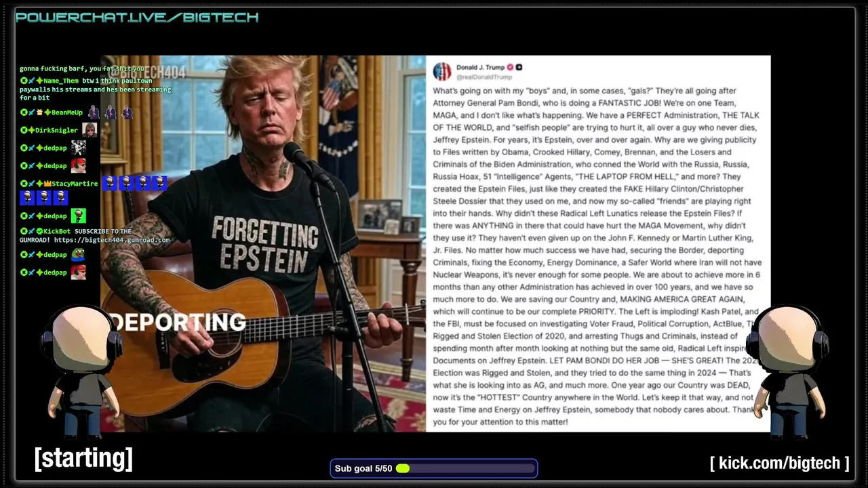Click the @realDonaldTrump handle
The width and height of the screenshot is (868, 488).
484,77
